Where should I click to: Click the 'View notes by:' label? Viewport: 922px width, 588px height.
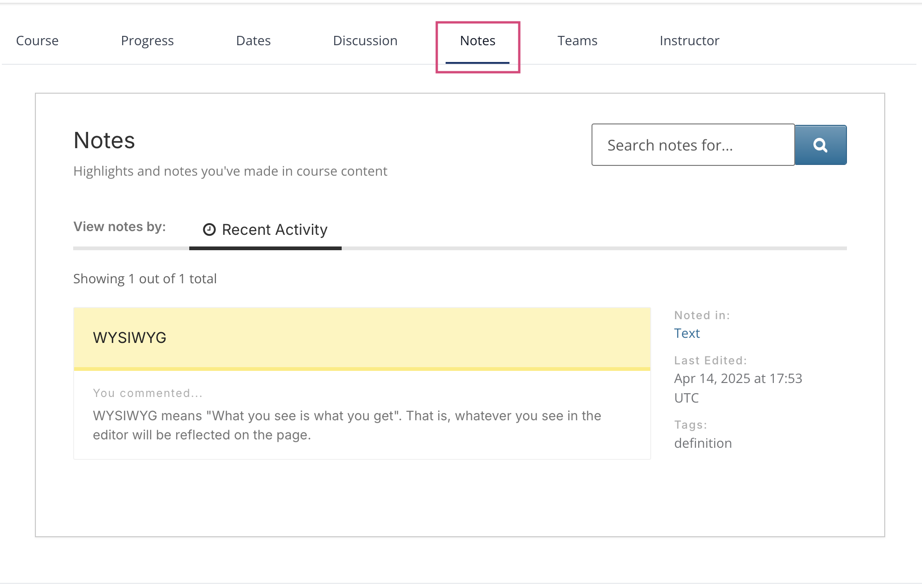(x=119, y=227)
